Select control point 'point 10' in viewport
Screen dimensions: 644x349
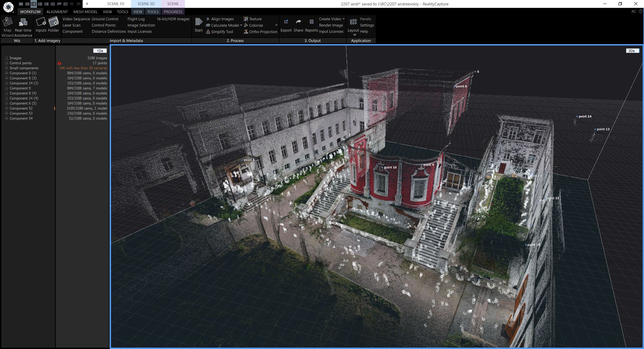point(382,168)
